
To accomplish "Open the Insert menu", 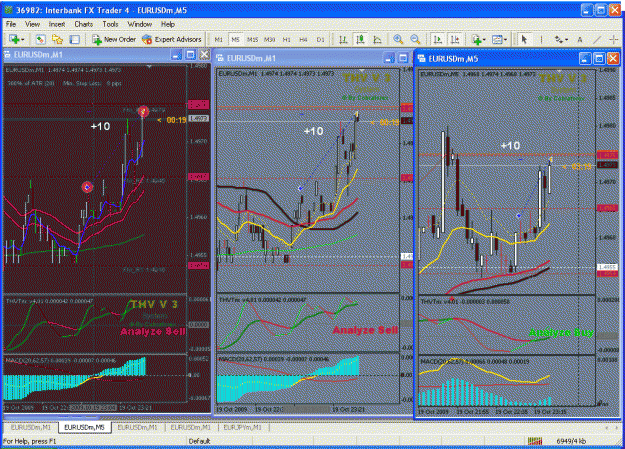I will pos(57,24).
